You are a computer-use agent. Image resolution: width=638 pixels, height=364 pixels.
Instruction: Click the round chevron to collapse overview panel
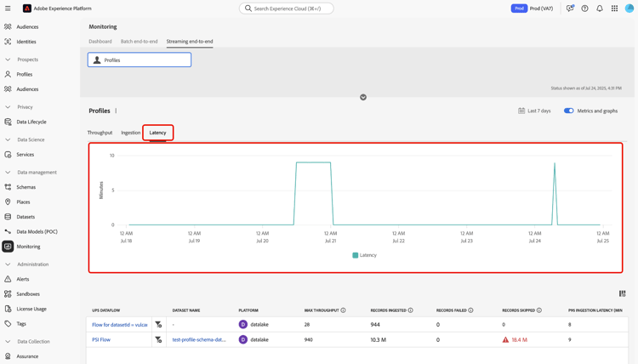[x=363, y=97]
